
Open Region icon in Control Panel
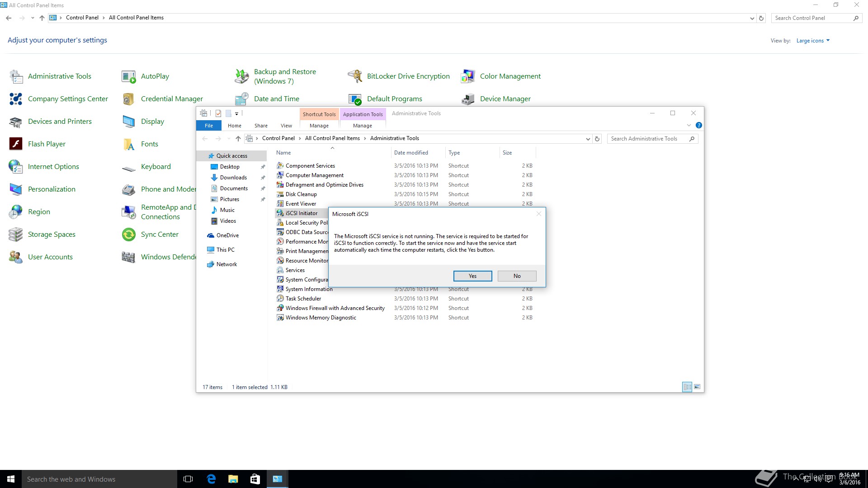pos(16,212)
